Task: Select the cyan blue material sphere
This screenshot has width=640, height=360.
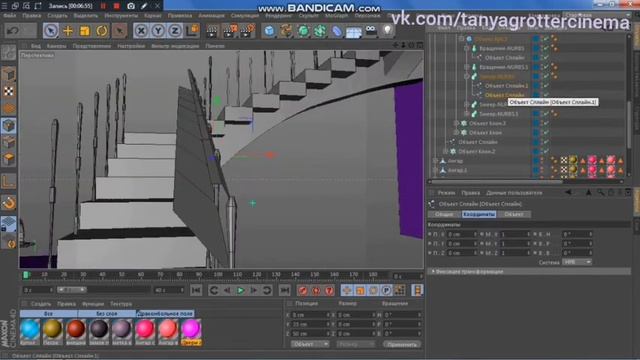Action: (x=30, y=330)
